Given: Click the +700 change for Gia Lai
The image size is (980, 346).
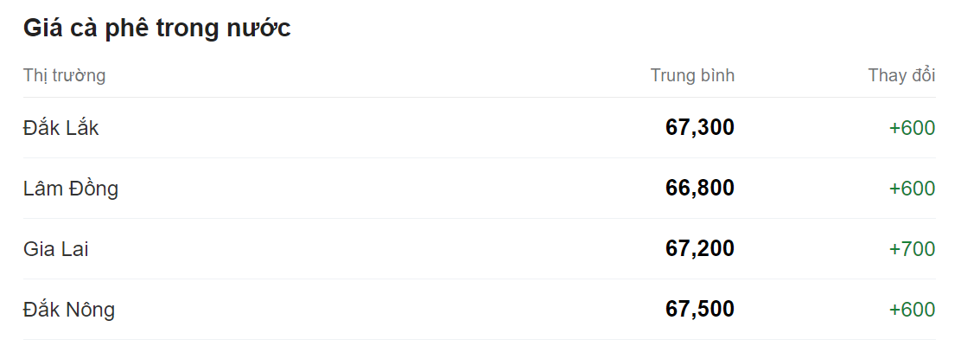Looking at the screenshot, I should click(x=912, y=249).
